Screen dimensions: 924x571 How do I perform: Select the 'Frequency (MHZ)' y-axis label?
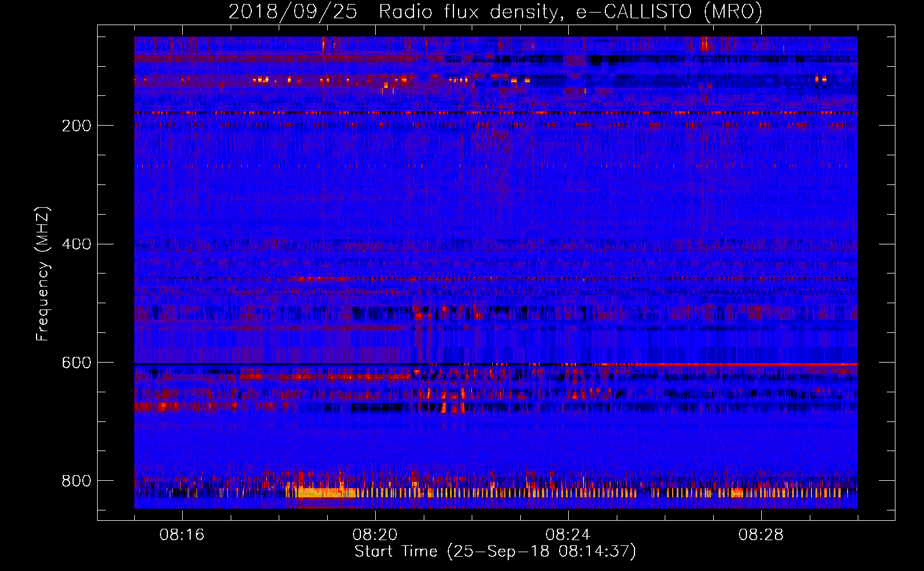coord(43,274)
